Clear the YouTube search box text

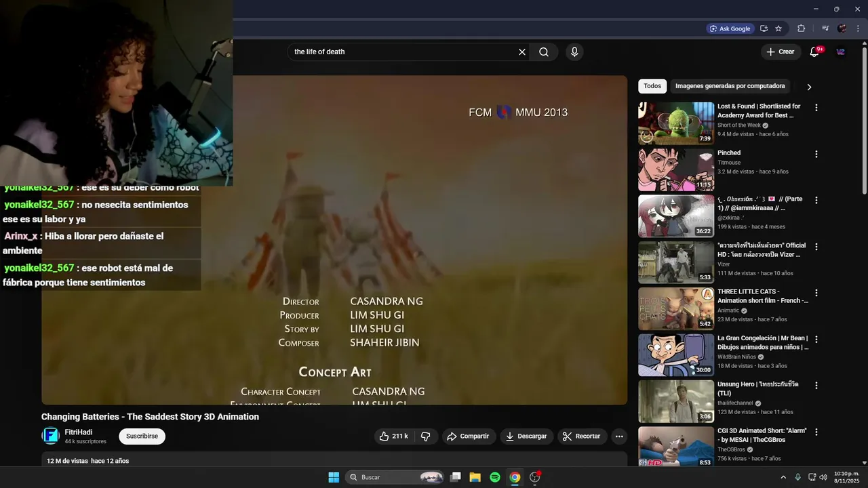click(522, 52)
